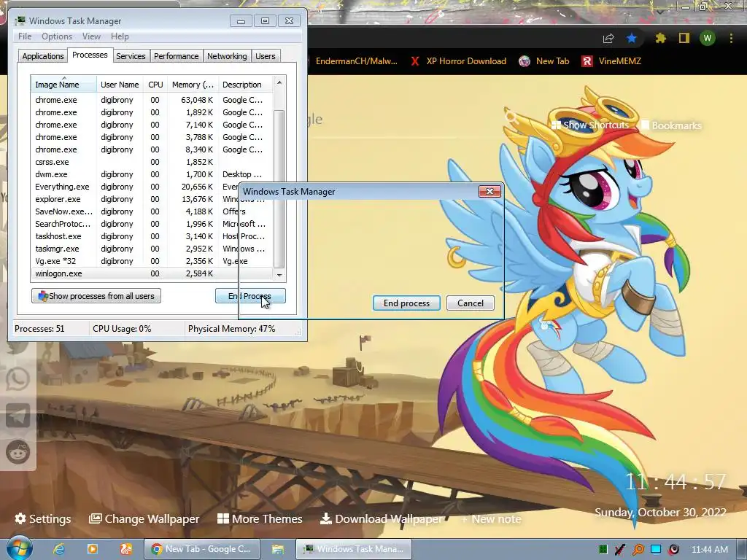Screen dimensions: 747x560
Task: Open the View menu in Task Manager
Action: 91,36
